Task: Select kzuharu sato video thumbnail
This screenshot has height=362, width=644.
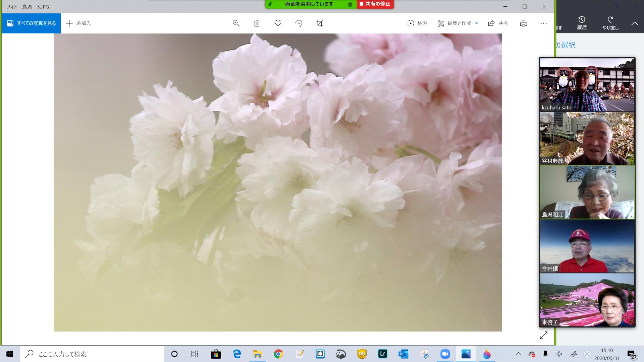Action: [587, 85]
